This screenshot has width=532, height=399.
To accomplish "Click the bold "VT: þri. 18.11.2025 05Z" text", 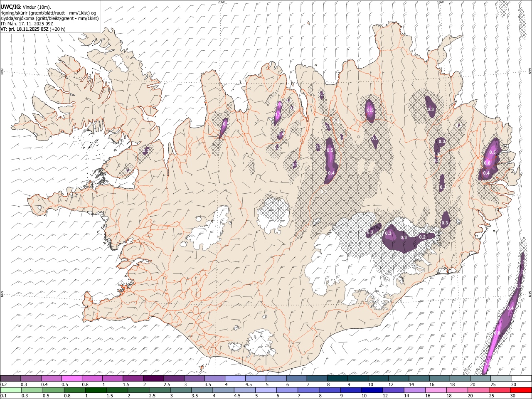I will (x=25, y=30).
